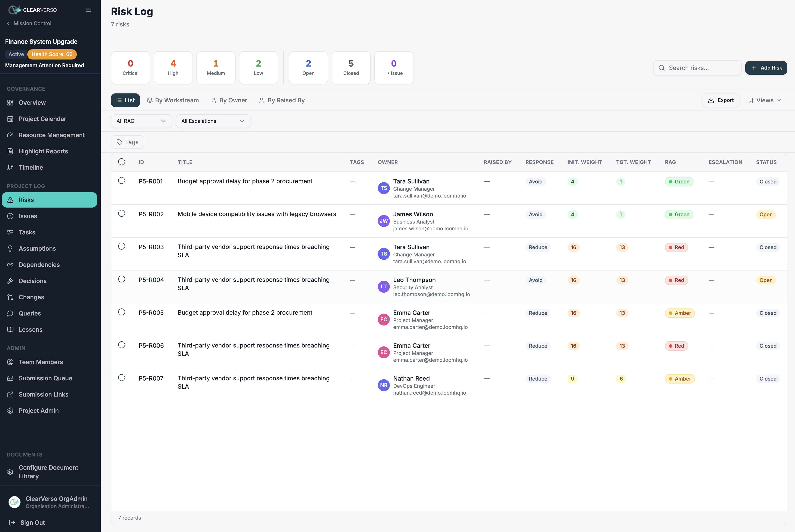Select the checkbox for risk P5-R004
The image size is (795, 532).
click(x=121, y=279)
